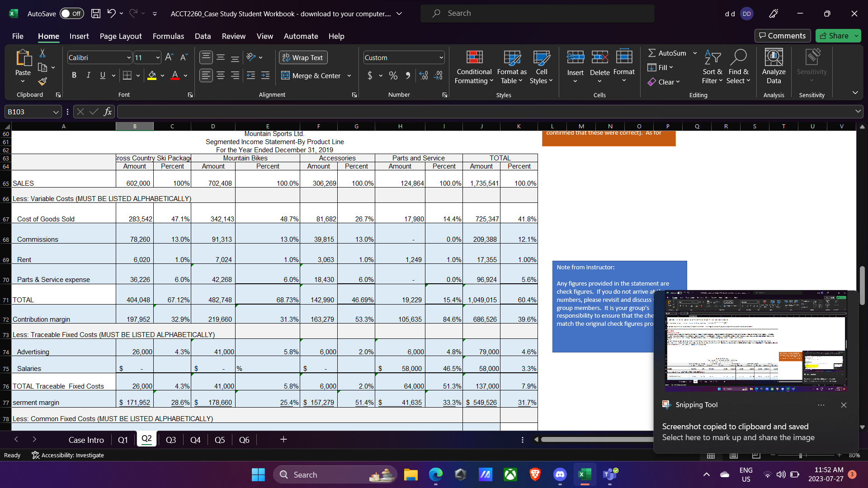Switch to the Q3 sheet tab
868x488 pixels.
(x=170, y=440)
